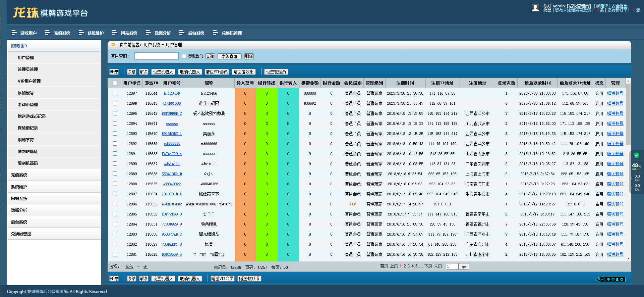Check the row for user hj123456

[x=115, y=93]
